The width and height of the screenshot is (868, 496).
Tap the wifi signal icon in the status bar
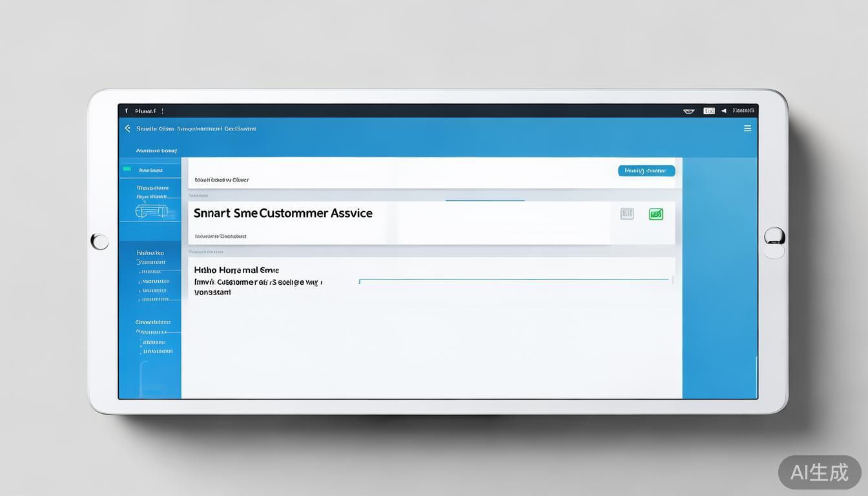click(x=688, y=111)
